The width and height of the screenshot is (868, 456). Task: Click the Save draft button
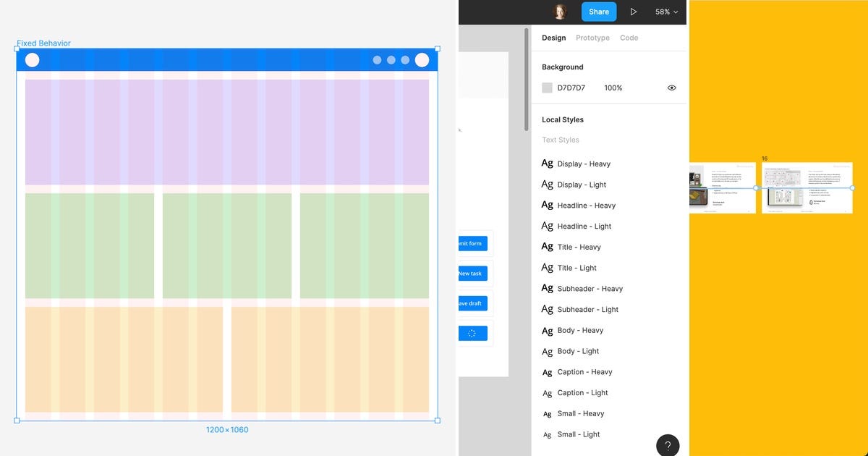471,303
